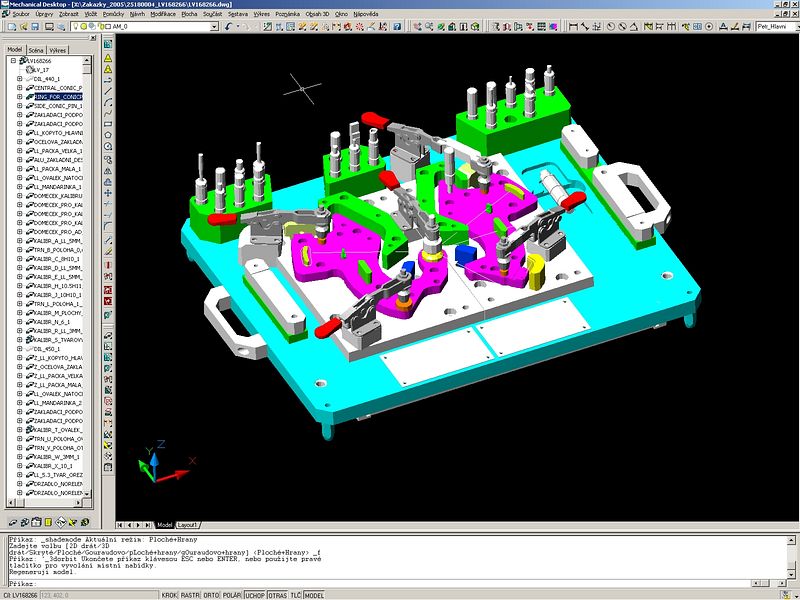The width and height of the screenshot is (800, 600).
Task: Expand the LL_MANDARINKA_1 tree node
Action: (x=20, y=187)
